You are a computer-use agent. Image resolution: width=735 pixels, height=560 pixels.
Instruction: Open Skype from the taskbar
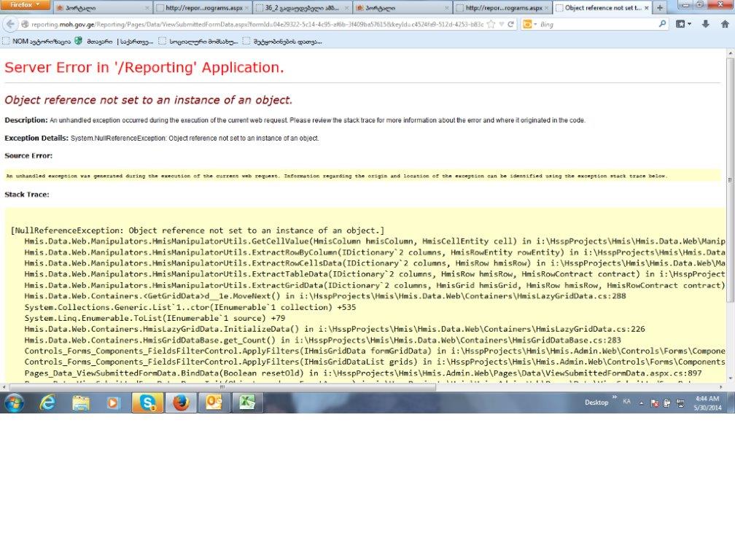[x=147, y=402]
